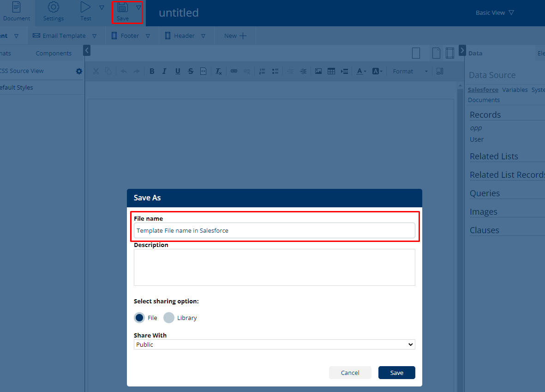The height and width of the screenshot is (392, 545).
Task: Collapse the left panel with arrow toggle
Action: coord(87,50)
